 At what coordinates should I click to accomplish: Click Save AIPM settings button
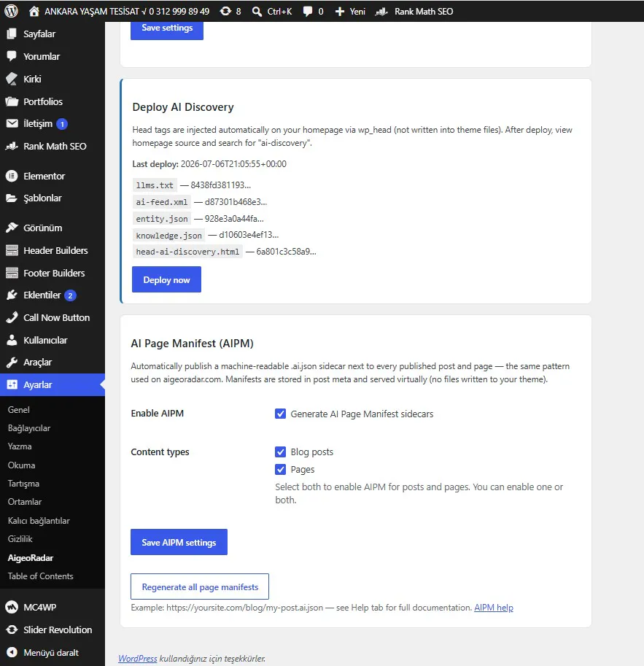(179, 542)
